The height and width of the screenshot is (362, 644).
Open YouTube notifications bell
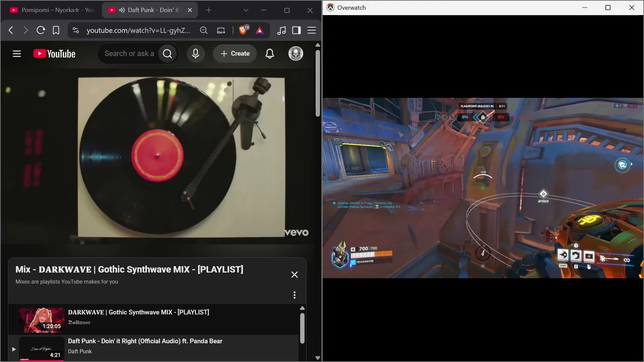coord(270,54)
